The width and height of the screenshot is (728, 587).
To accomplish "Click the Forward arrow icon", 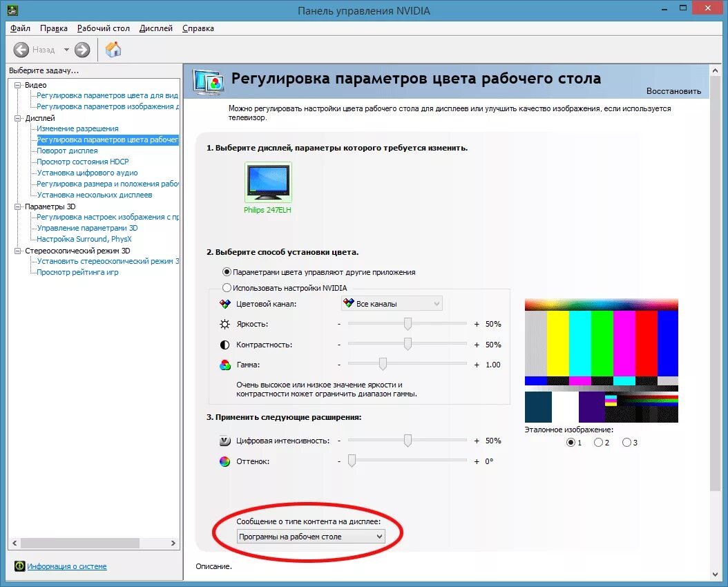I will pyautogui.click(x=82, y=50).
